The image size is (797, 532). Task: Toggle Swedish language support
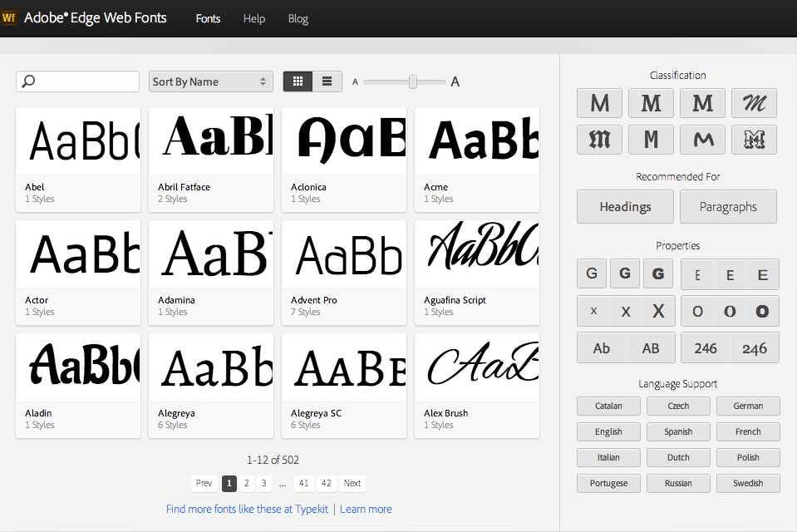pyautogui.click(x=748, y=483)
